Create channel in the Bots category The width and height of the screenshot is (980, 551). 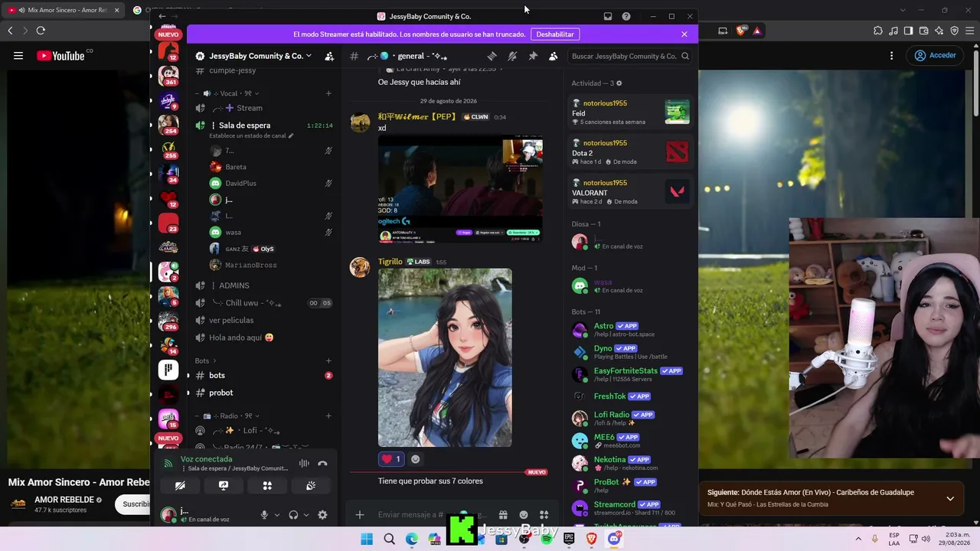point(328,360)
